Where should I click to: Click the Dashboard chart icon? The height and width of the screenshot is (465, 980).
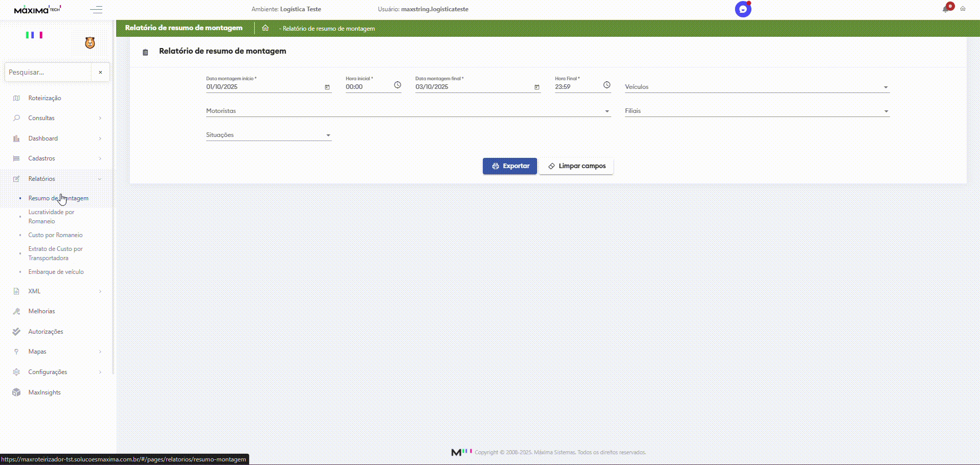click(x=16, y=138)
